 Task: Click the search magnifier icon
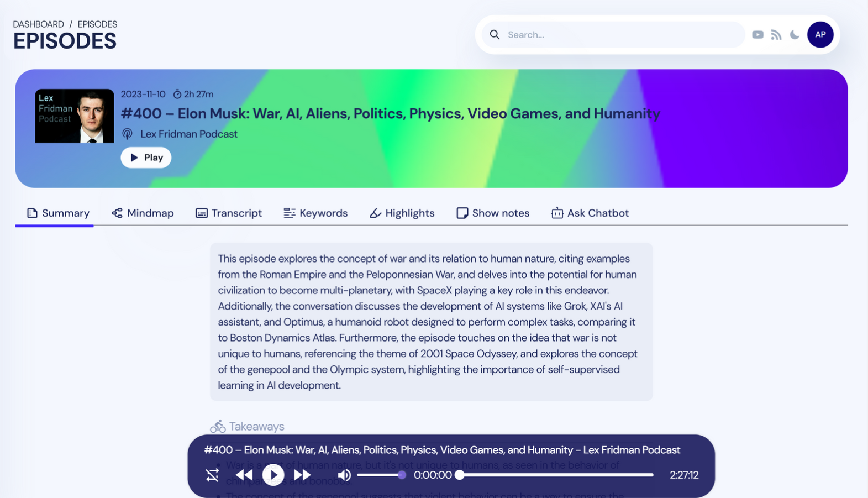click(495, 35)
